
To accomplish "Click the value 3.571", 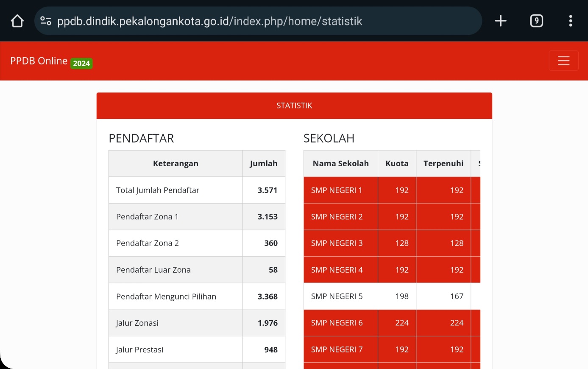I will [268, 190].
